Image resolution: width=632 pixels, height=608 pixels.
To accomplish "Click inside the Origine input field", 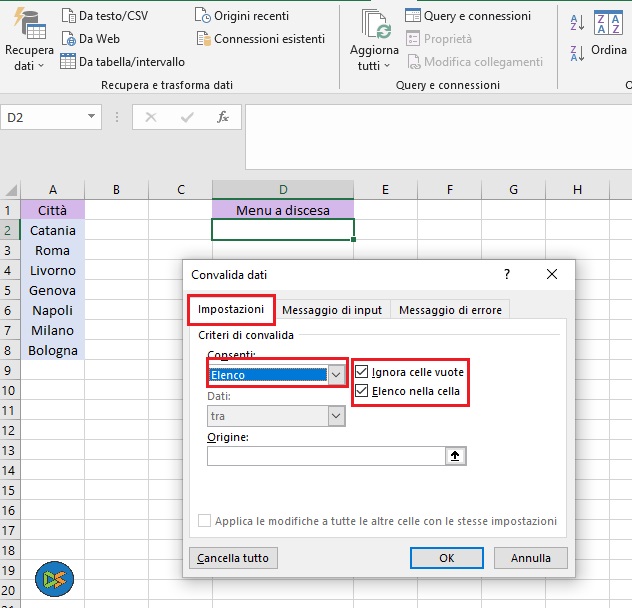I will pos(325,456).
